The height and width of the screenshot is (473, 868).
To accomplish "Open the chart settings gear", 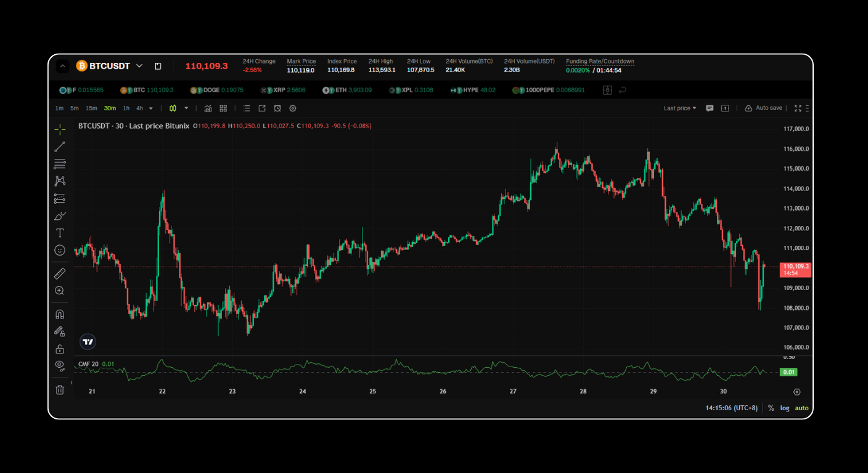I will point(292,108).
